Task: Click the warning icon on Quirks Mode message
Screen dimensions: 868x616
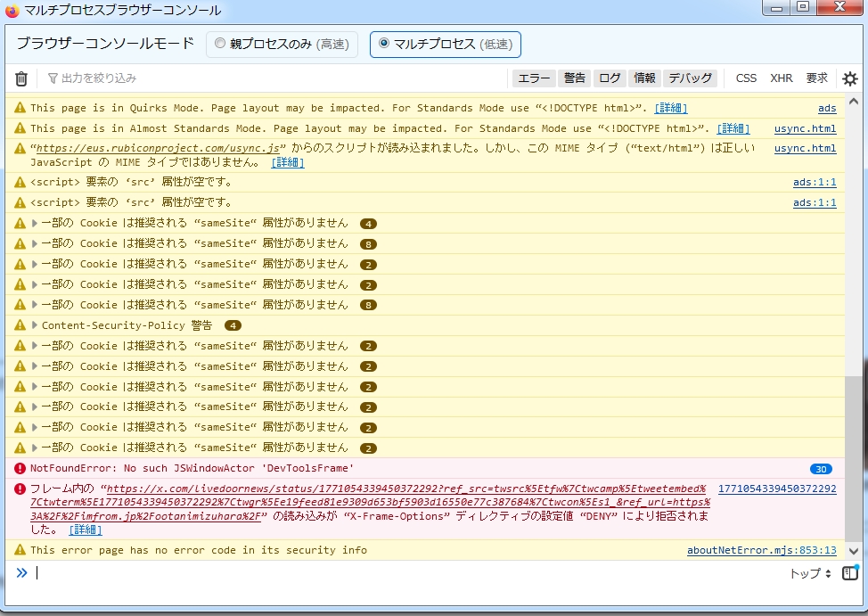Action: coord(20,108)
